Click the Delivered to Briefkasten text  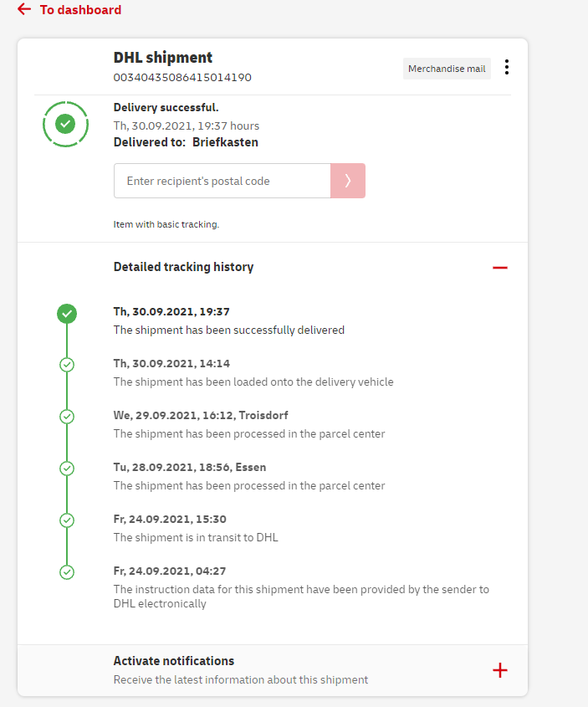point(186,142)
